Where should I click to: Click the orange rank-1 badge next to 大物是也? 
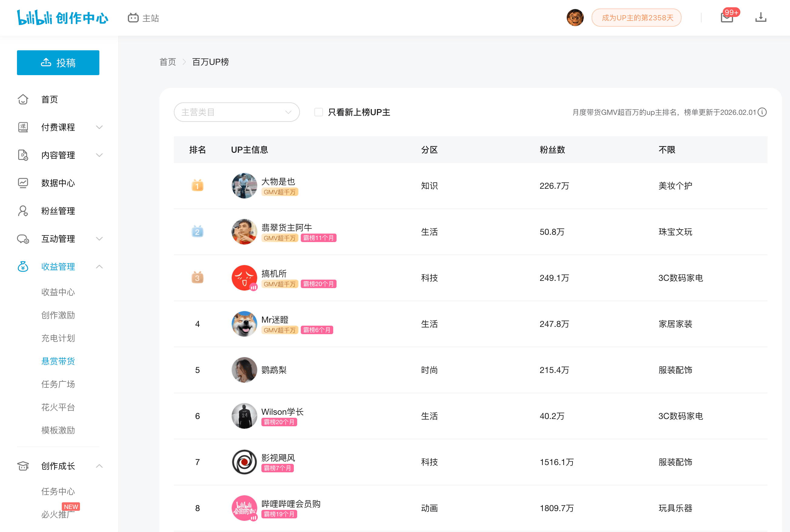(198, 186)
